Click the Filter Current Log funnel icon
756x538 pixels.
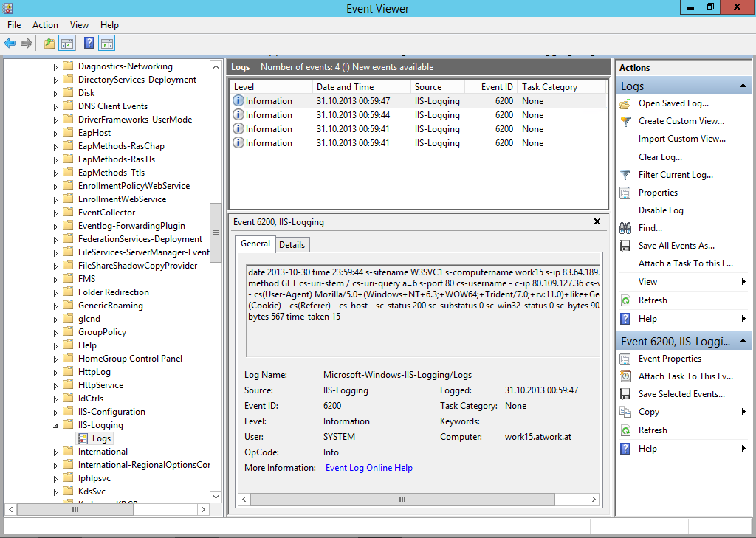(625, 175)
